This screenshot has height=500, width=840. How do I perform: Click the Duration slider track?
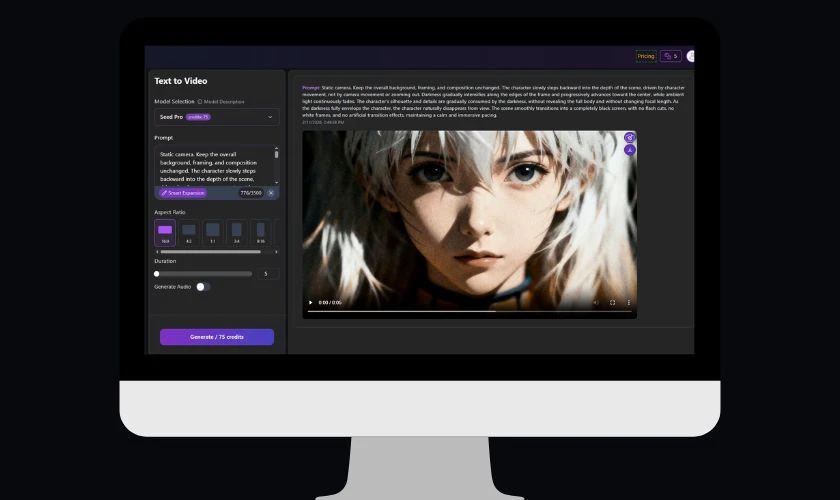coord(205,273)
